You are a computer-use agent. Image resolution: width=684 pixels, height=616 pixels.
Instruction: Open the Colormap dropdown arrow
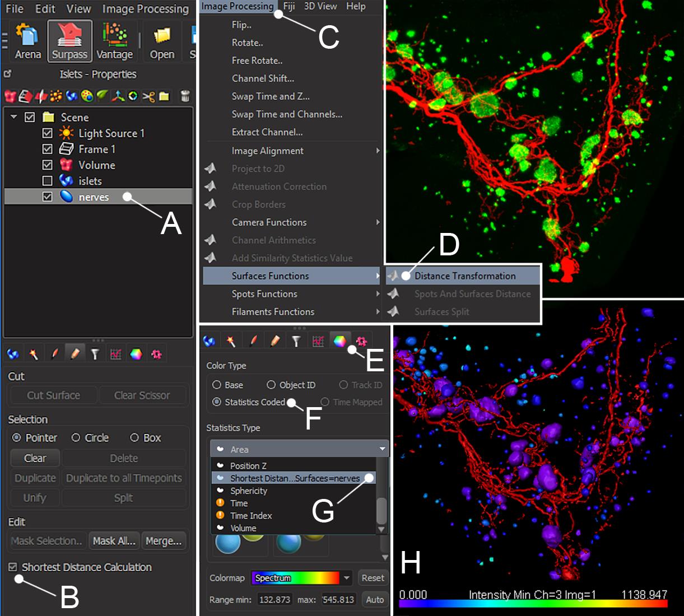point(347,578)
